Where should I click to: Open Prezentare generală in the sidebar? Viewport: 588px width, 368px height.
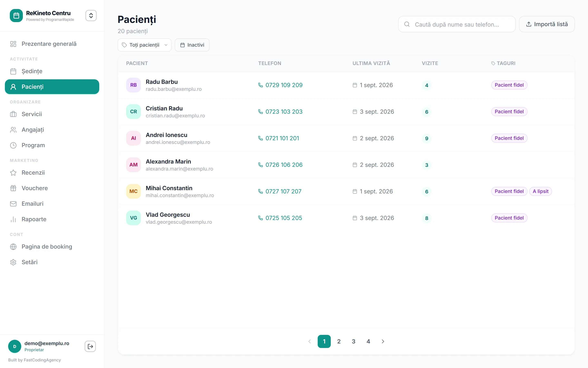52,44
